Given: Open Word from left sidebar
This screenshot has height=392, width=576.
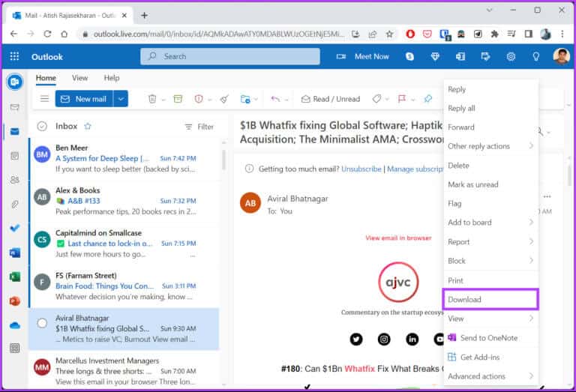Looking at the screenshot, I should [x=15, y=253].
